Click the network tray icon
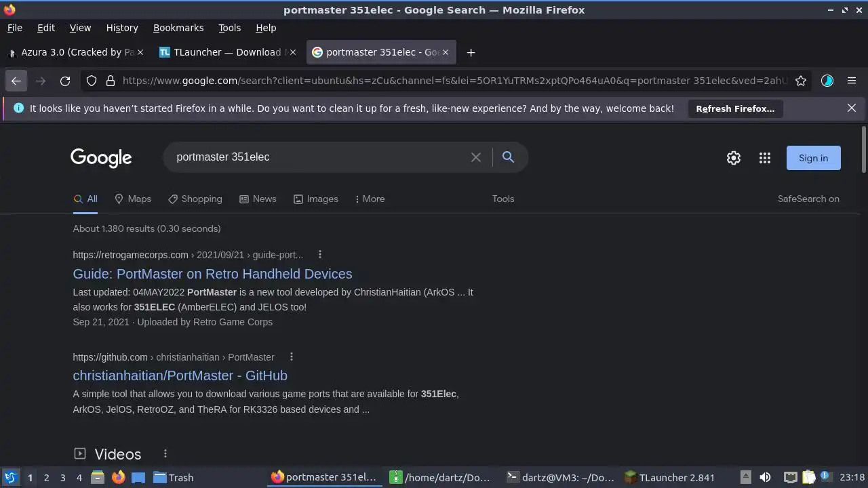 pos(790,477)
